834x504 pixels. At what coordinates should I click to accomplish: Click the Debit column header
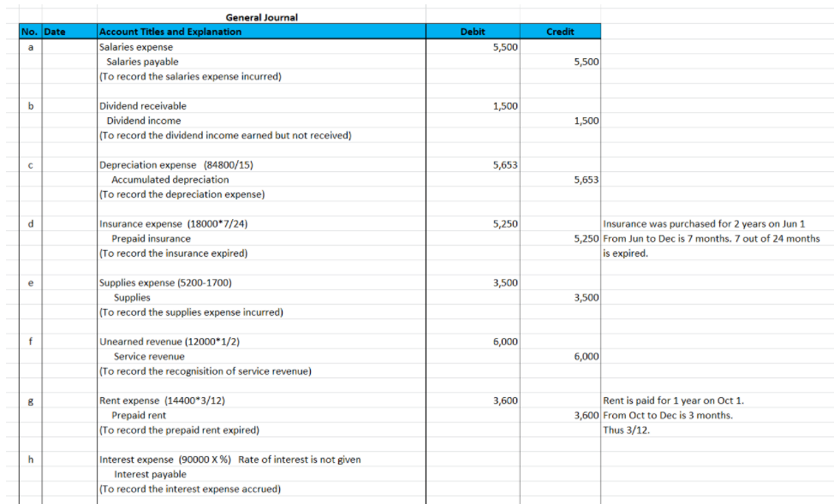(472, 31)
